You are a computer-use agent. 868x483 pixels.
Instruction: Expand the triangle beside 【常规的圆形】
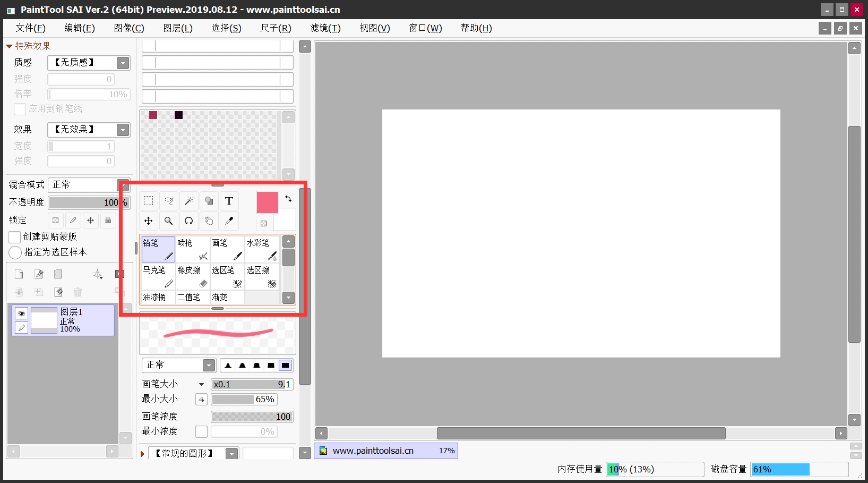(142, 454)
